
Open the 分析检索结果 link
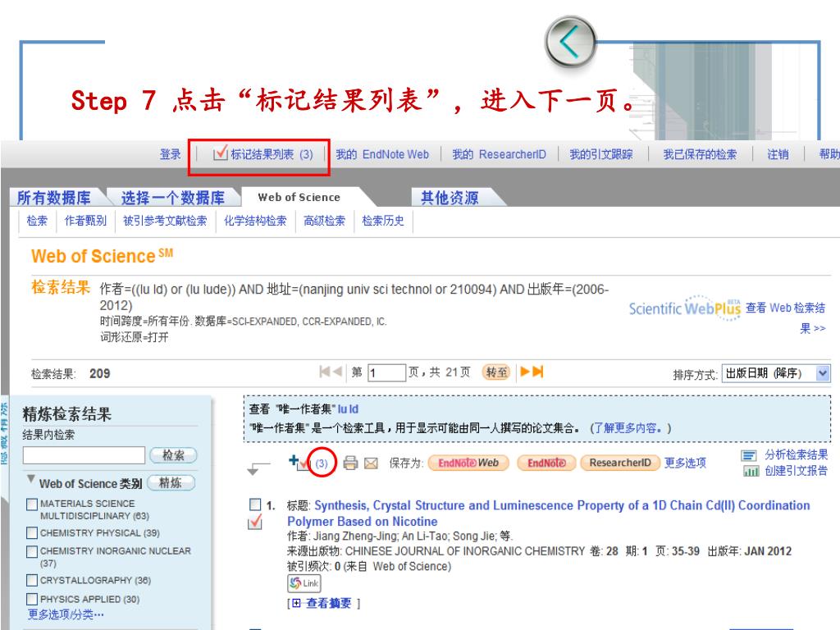pyautogui.click(x=796, y=454)
